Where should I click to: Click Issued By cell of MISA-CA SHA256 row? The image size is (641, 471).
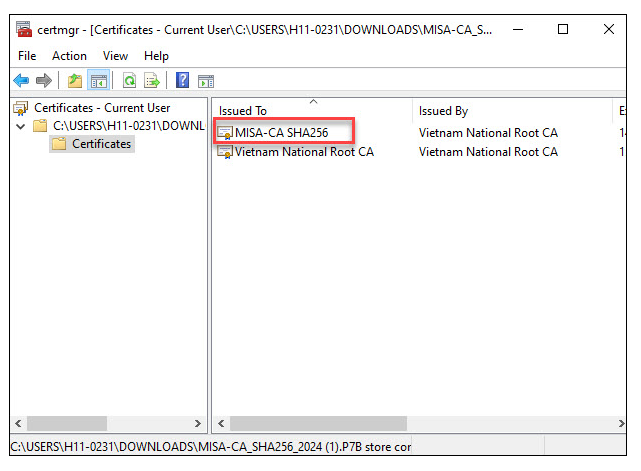tap(488, 133)
